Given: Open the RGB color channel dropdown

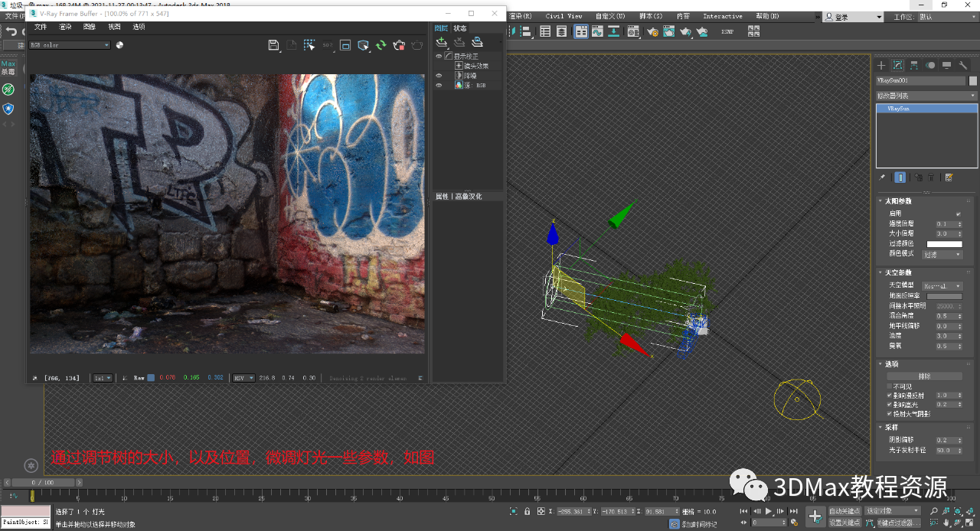Looking at the screenshot, I should point(70,45).
